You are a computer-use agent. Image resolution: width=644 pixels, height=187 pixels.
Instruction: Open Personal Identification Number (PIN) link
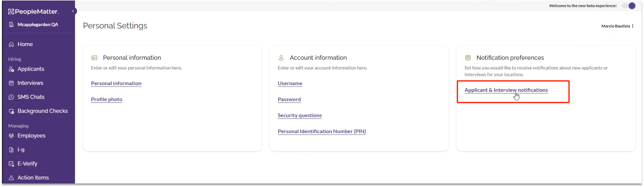pyautogui.click(x=322, y=131)
